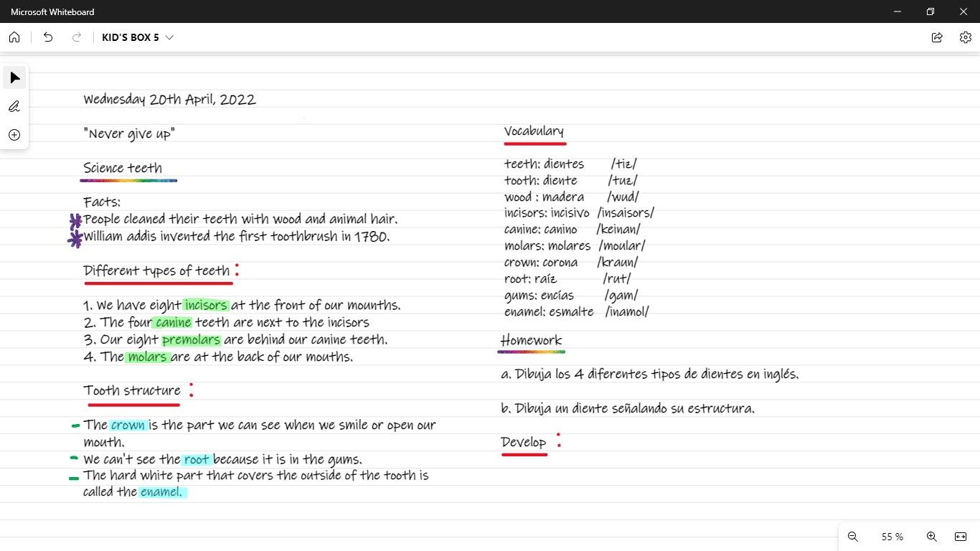Click the cyan highlighted word crown
The width and height of the screenshot is (980, 551).
tap(128, 425)
